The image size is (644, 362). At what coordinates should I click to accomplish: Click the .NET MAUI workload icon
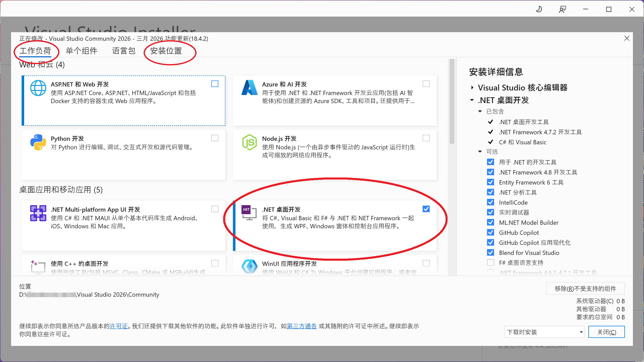pos(38,213)
